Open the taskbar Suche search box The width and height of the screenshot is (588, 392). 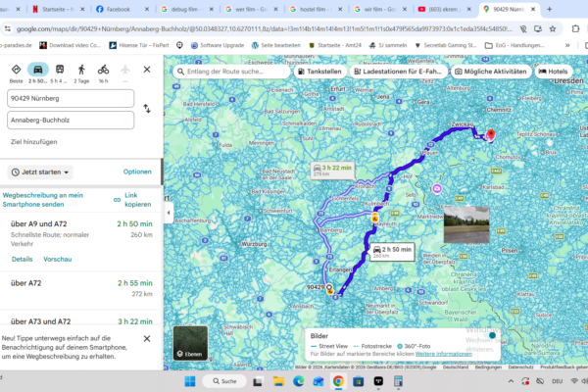(224, 381)
